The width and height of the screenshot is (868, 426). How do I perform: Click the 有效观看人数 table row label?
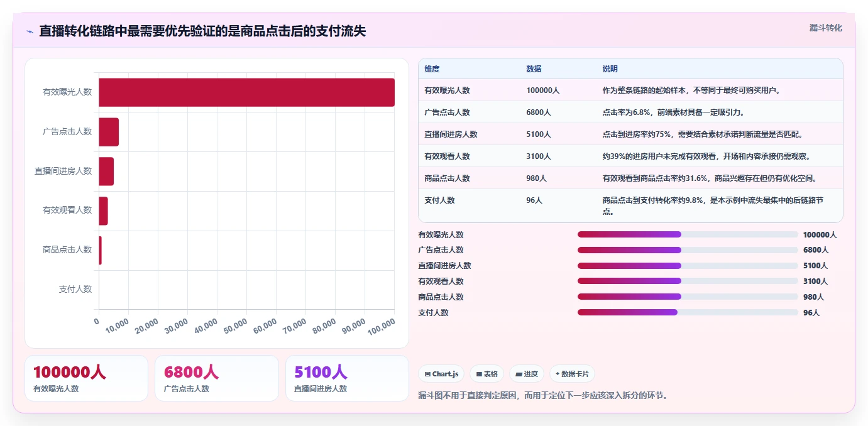click(x=447, y=156)
